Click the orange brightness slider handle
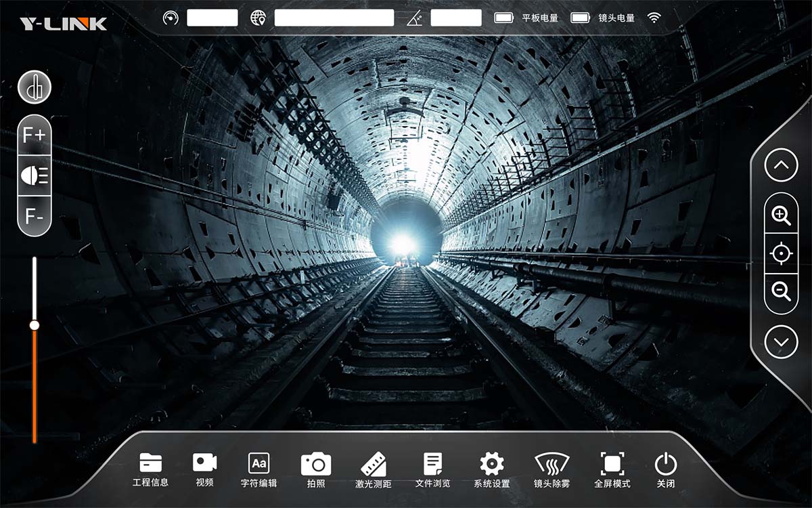The width and height of the screenshot is (812, 508). pyautogui.click(x=35, y=325)
